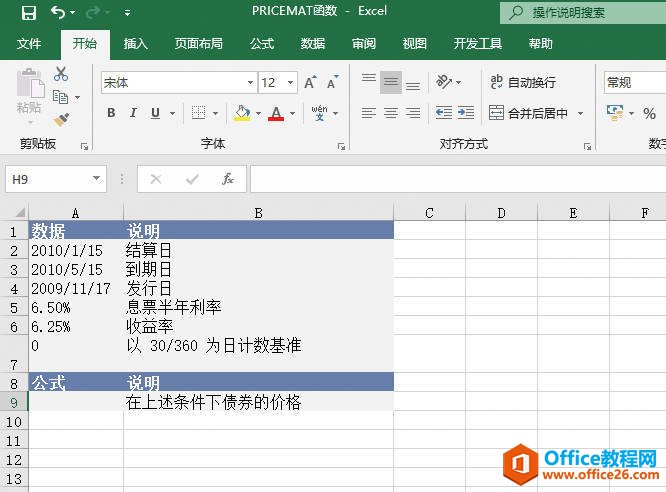
Task: Activate the Format Painter brush
Action: pyautogui.click(x=62, y=119)
